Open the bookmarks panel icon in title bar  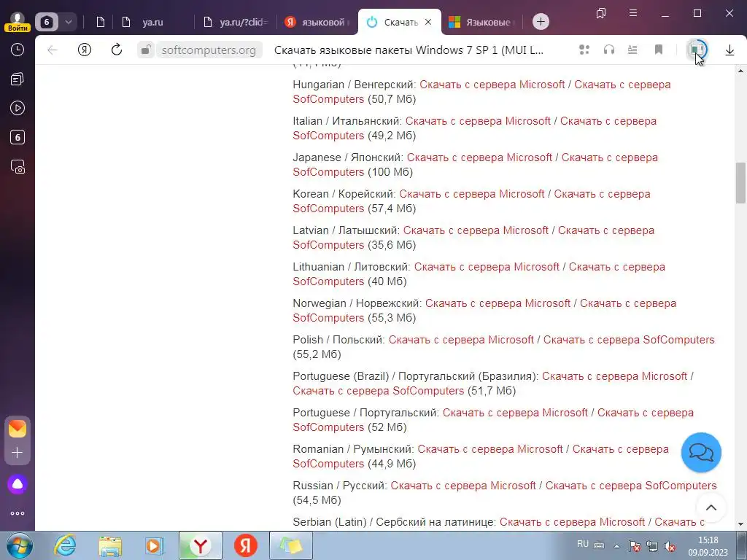[x=601, y=13]
